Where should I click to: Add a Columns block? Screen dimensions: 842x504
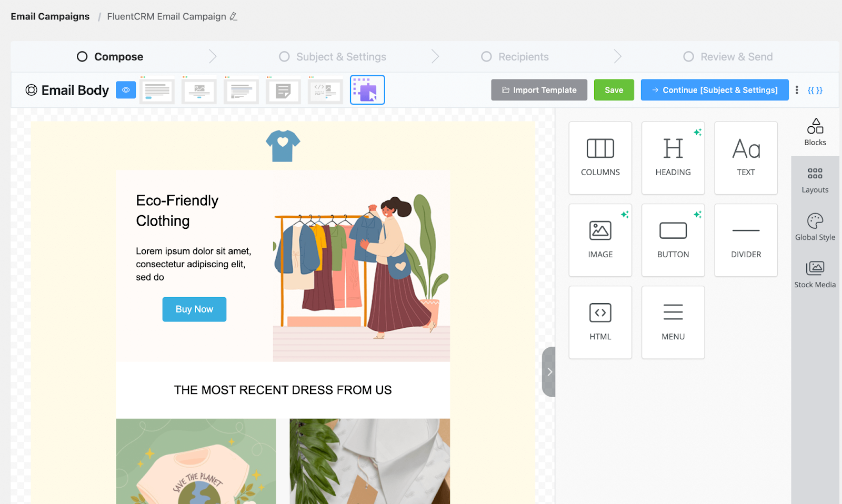click(600, 158)
